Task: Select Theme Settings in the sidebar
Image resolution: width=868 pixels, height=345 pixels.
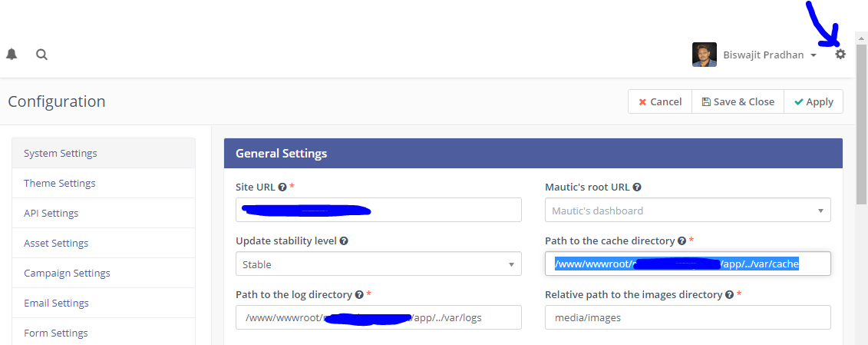Action: (60, 183)
